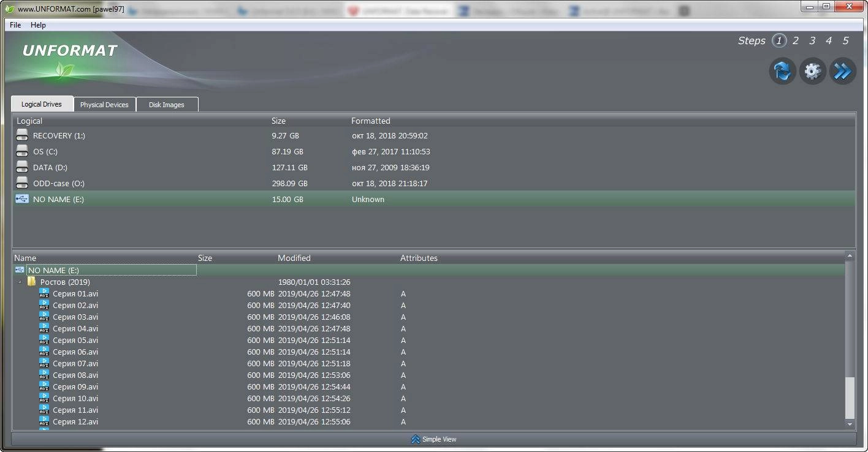This screenshot has width=868, height=452.
Task: Sort files by Name column header
Action: (25, 258)
